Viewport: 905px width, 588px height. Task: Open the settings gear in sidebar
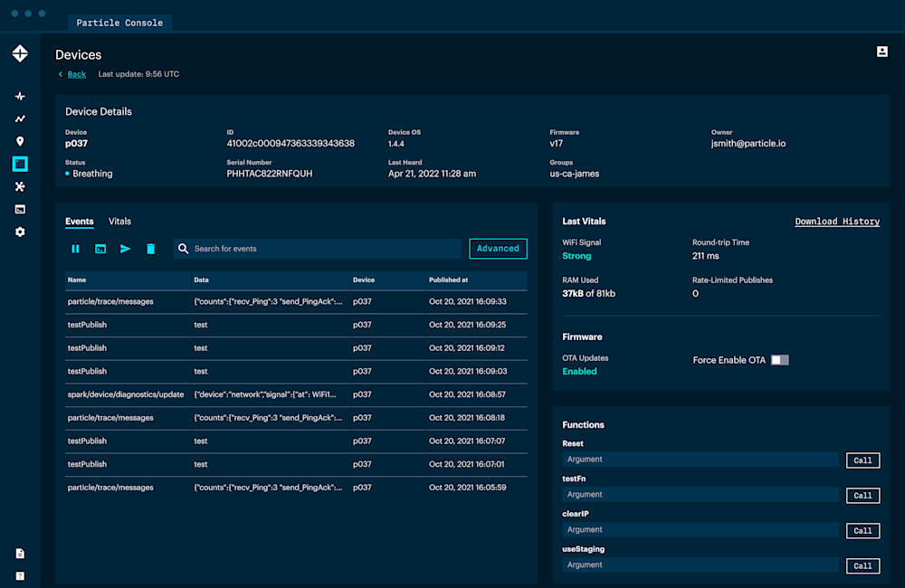(x=20, y=232)
